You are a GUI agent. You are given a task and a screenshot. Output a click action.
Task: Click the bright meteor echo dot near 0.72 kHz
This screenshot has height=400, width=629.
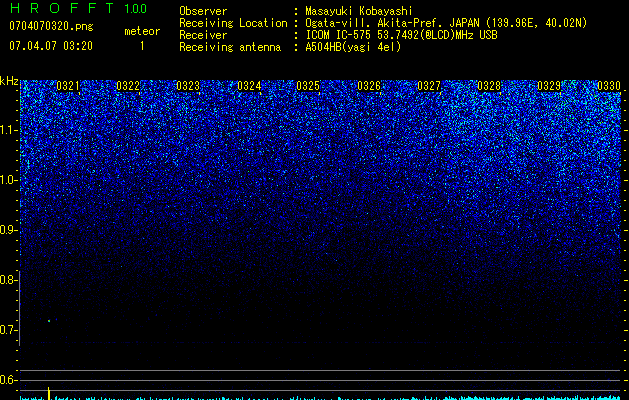point(49,321)
